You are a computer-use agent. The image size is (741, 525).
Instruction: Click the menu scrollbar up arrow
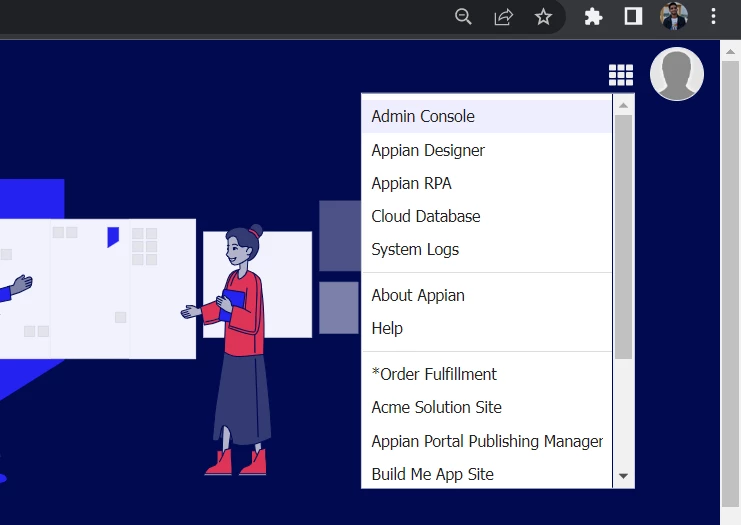(623, 105)
